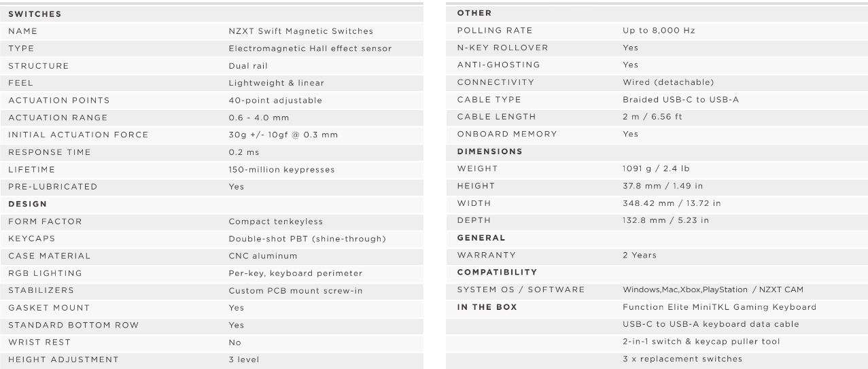Select the 0.2 ms response time value
The width and height of the screenshot is (868, 369).
[x=243, y=152]
